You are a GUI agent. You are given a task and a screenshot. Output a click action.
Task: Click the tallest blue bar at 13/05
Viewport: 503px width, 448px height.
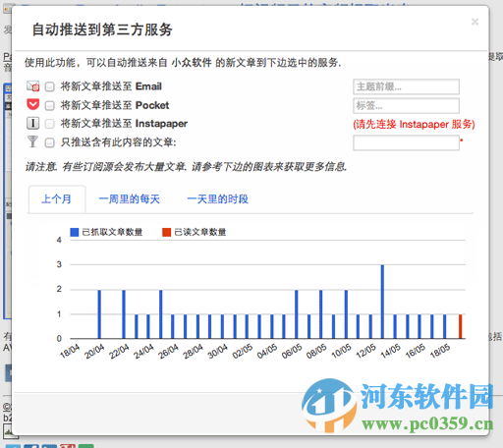coord(382,302)
